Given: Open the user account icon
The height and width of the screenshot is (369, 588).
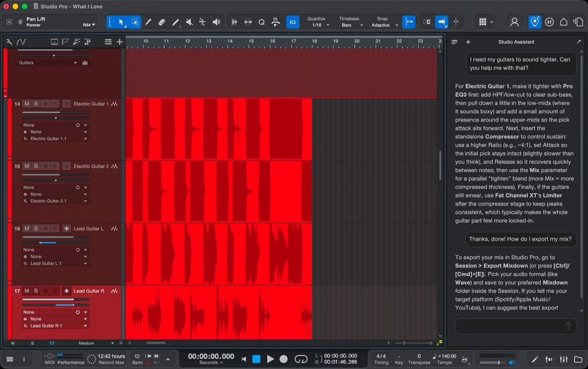Looking at the screenshot, I should pos(514,22).
